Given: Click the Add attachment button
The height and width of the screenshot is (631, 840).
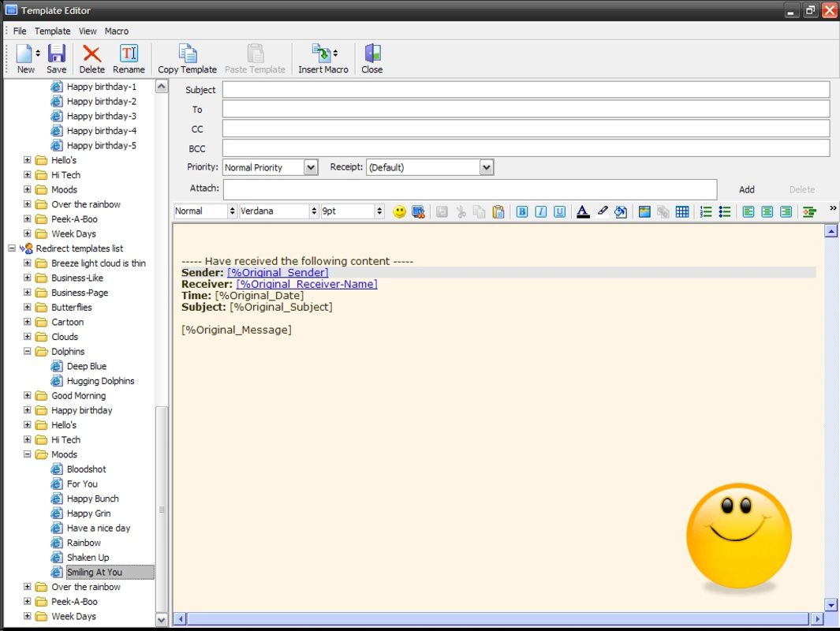Looking at the screenshot, I should point(746,189).
